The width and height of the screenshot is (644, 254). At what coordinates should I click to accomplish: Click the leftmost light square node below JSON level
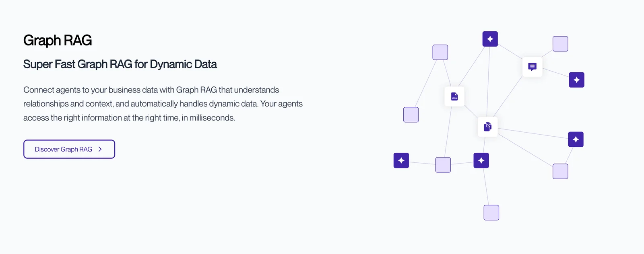tap(411, 115)
